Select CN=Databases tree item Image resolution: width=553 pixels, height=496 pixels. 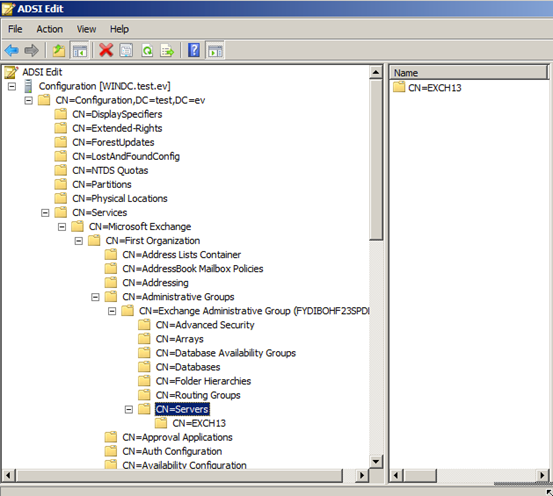[188, 367]
